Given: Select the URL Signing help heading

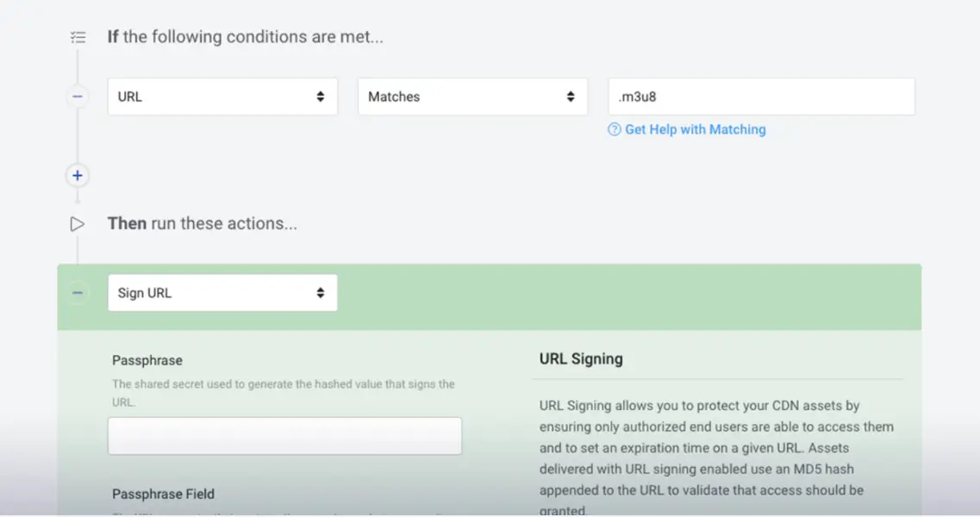Looking at the screenshot, I should [581, 358].
